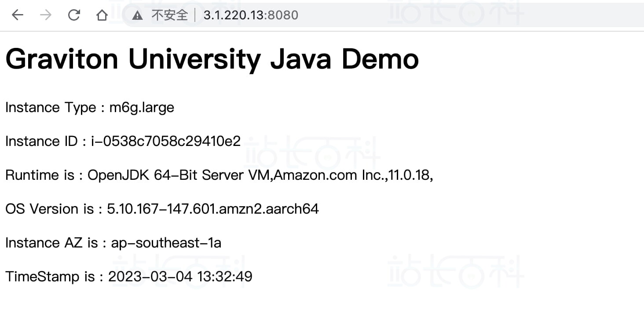The image size is (644, 313).
Task: Click the "Instance ID" label text
Action: point(41,142)
